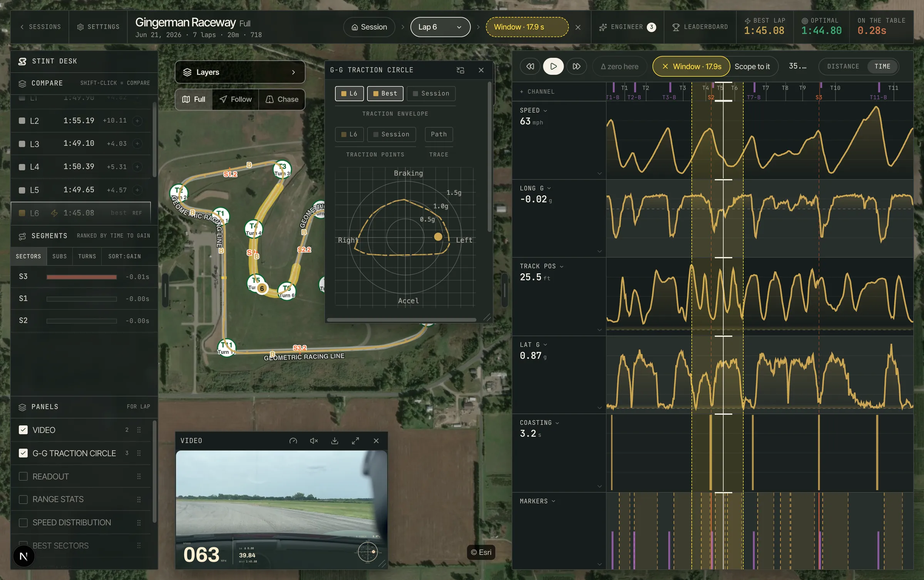Download the video clip
This screenshot has height=580, width=924.
pos(335,441)
